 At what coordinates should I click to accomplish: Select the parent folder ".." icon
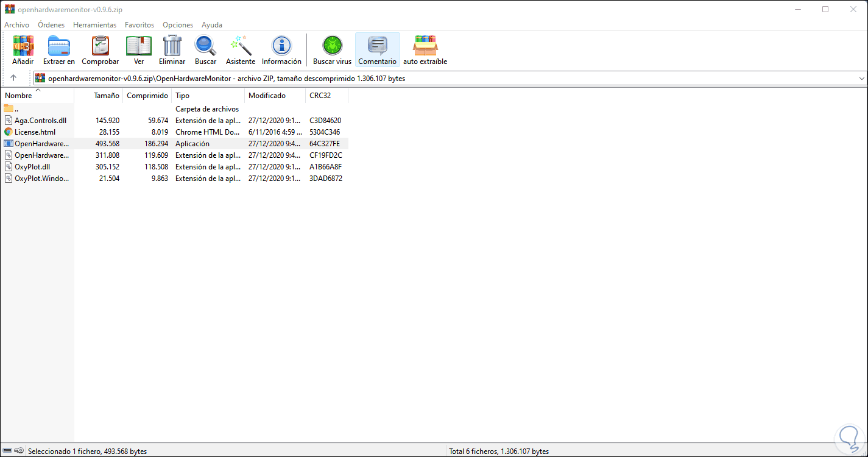tap(9, 108)
